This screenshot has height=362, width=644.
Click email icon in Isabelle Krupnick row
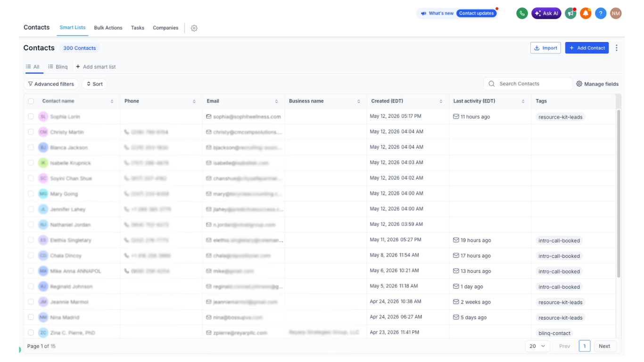point(209,163)
